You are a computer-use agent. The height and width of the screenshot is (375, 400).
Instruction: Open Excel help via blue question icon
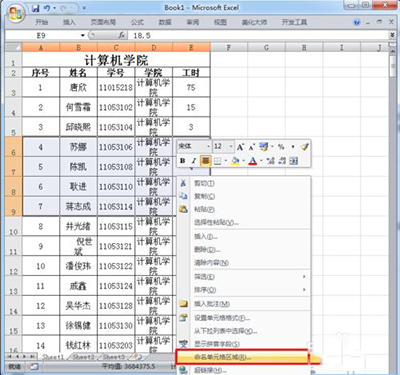coord(357,22)
